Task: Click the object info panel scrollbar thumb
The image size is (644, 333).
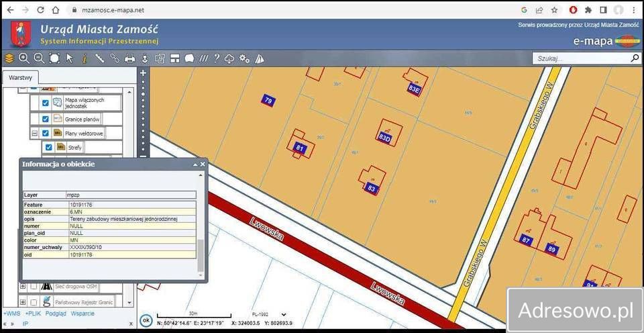Action: [x=201, y=256]
